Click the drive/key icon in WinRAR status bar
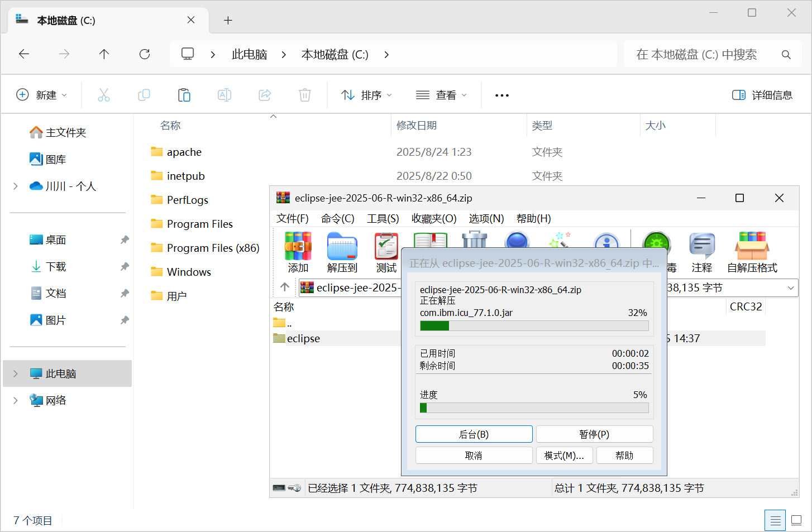This screenshot has width=812, height=532. pos(287,488)
